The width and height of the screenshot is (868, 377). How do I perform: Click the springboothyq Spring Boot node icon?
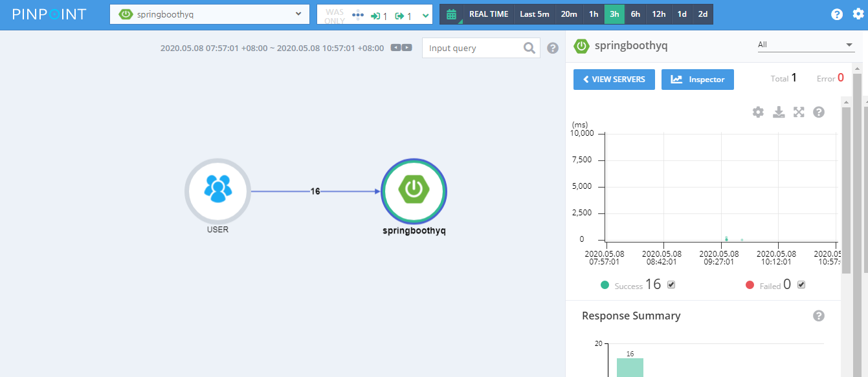click(x=413, y=191)
